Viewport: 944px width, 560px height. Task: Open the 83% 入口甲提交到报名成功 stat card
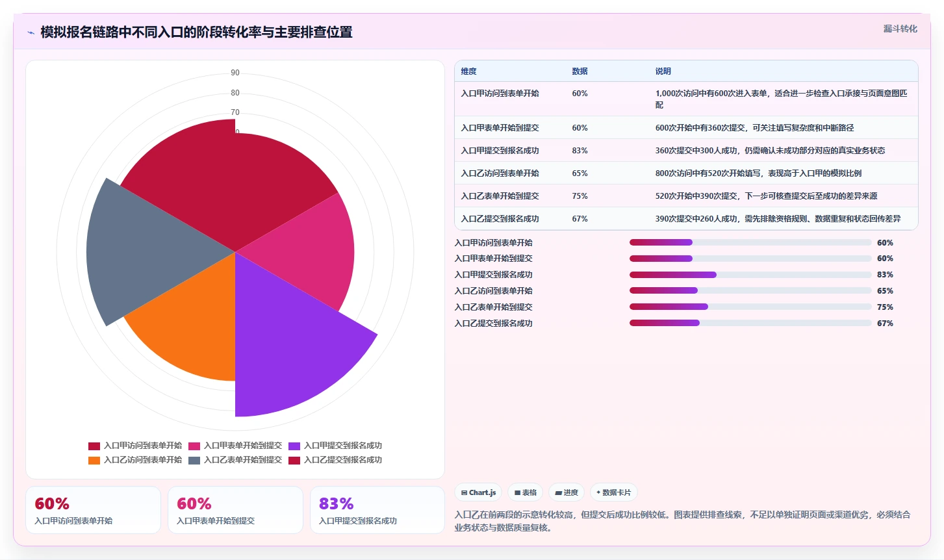coord(377,510)
